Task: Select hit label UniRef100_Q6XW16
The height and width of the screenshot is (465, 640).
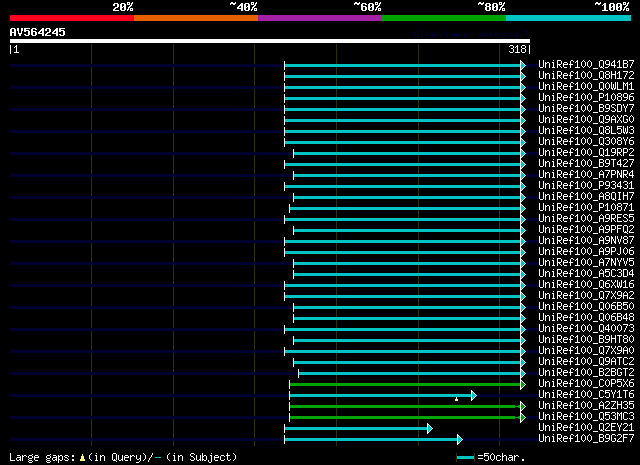Action: coord(586,285)
